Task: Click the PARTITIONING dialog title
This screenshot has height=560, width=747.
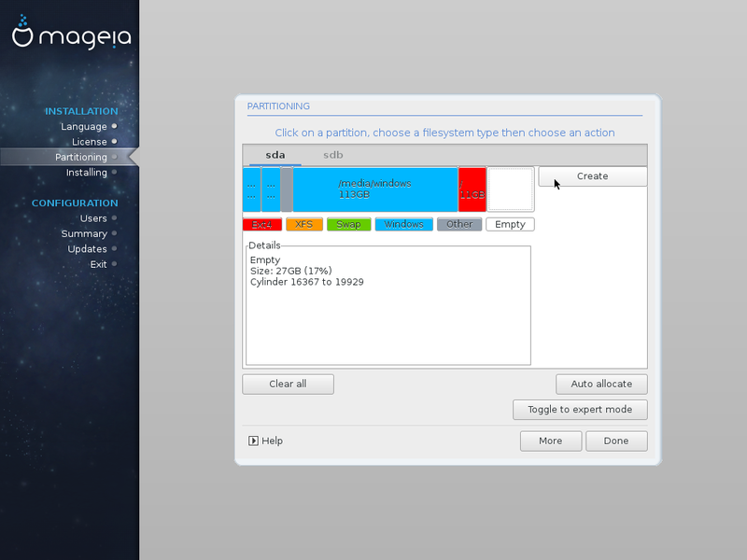Action: click(x=278, y=106)
